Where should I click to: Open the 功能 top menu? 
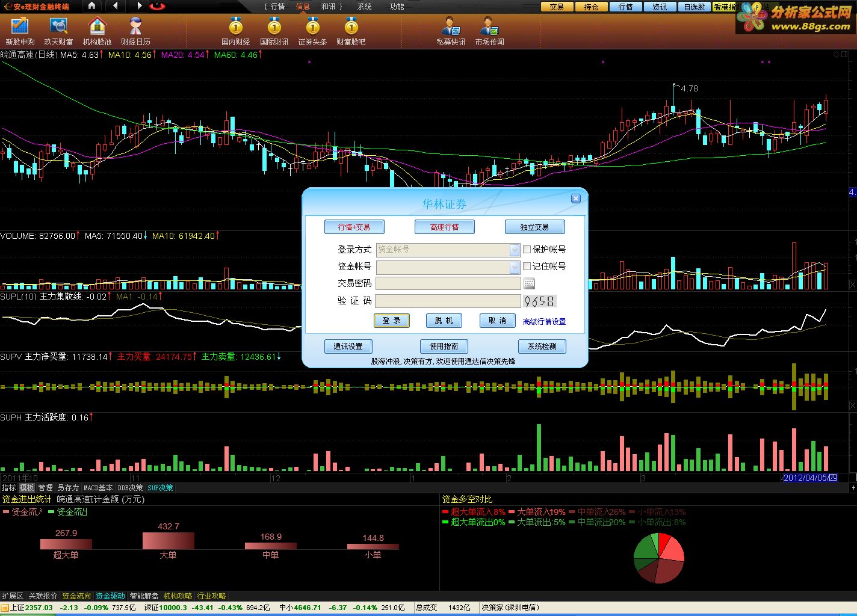397,7
